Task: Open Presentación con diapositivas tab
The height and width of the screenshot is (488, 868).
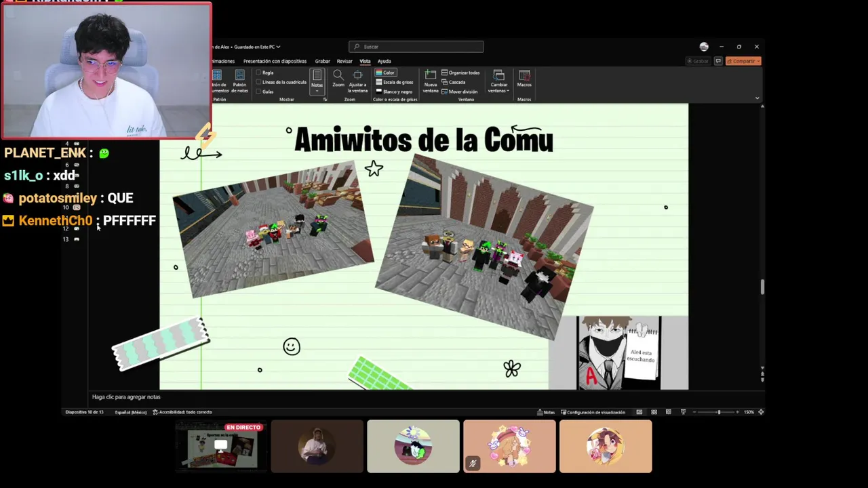Action: click(x=275, y=61)
